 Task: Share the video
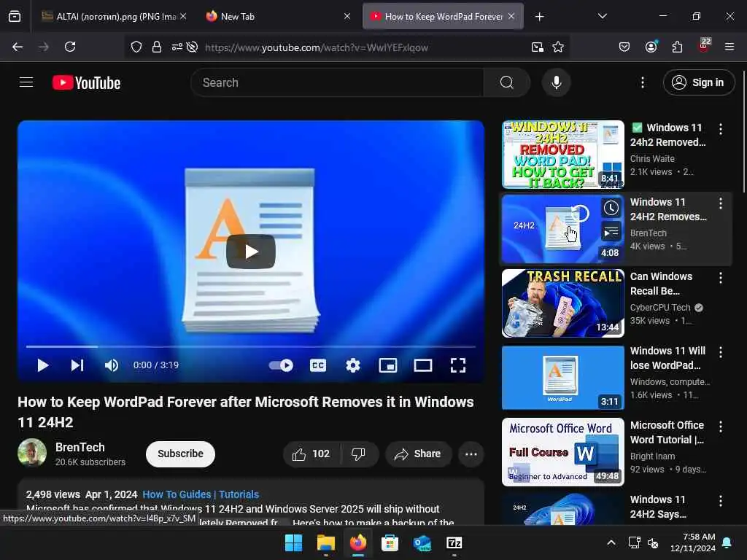417,454
